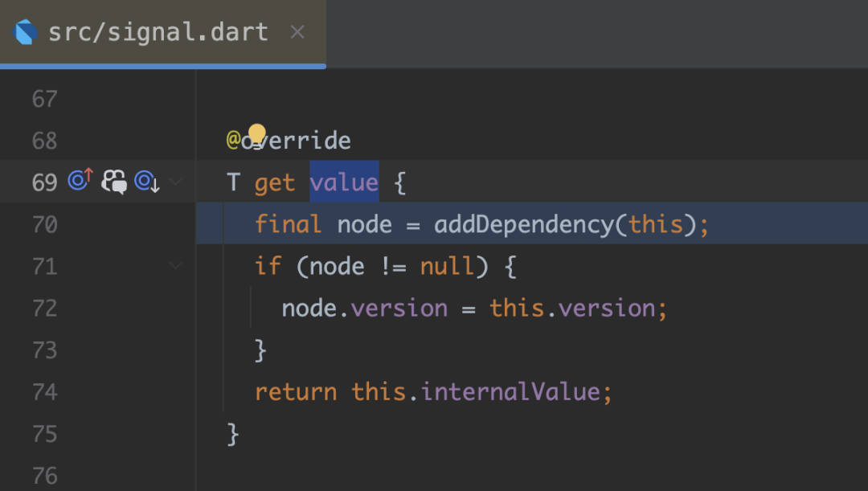The width and height of the screenshot is (868, 491).
Task: Select the src/signal.dart editor tab
Action: tap(158, 32)
